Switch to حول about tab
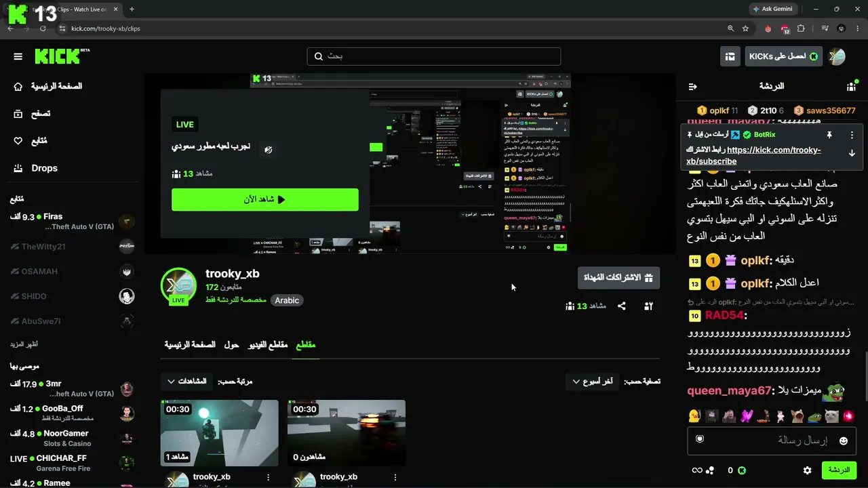 pos(231,345)
